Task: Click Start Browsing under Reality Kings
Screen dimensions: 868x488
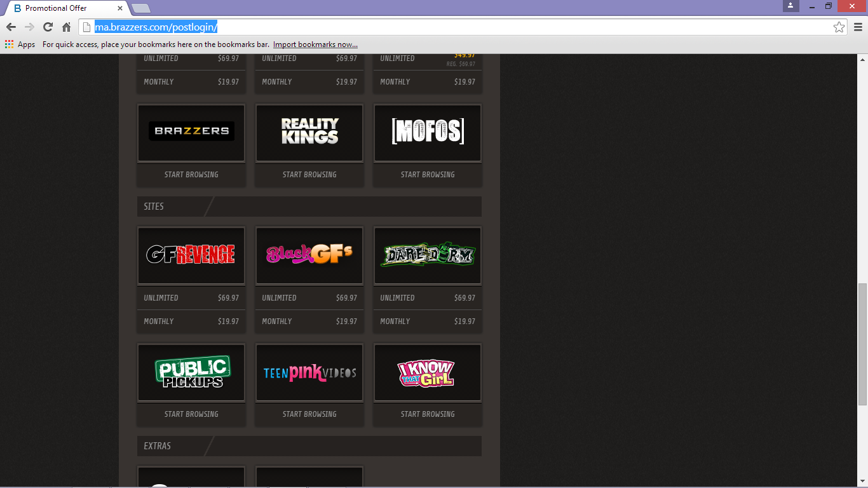Action: 309,175
